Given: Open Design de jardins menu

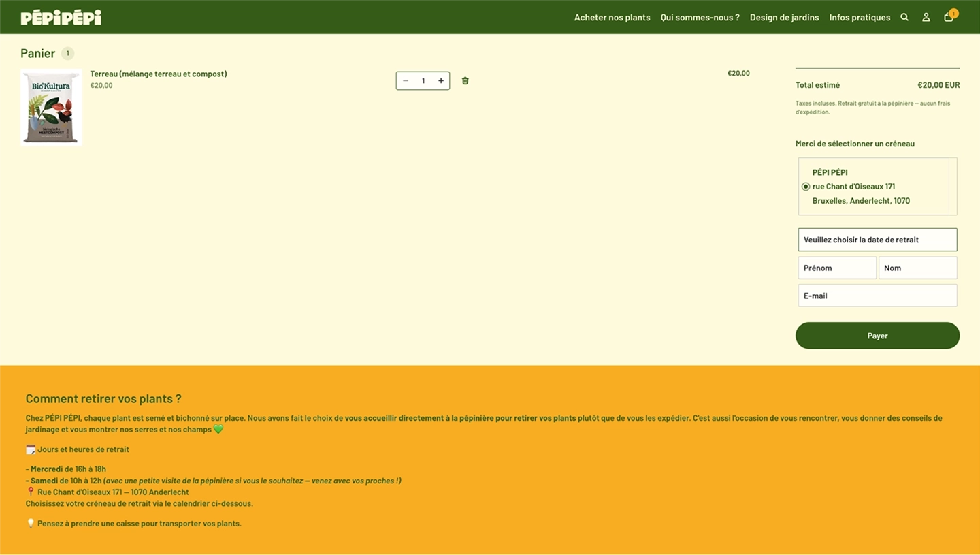Looking at the screenshot, I should [784, 18].
